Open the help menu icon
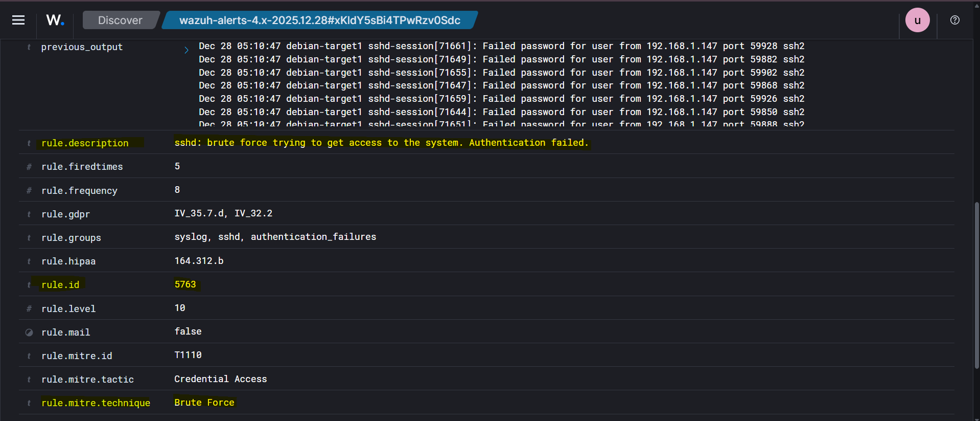Viewport: 980px width, 421px height. [x=954, y=20]
